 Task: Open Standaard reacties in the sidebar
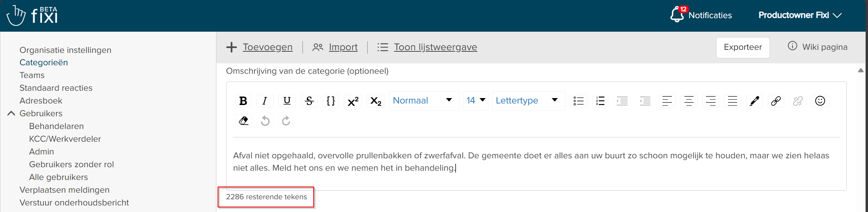pos(56,88)
